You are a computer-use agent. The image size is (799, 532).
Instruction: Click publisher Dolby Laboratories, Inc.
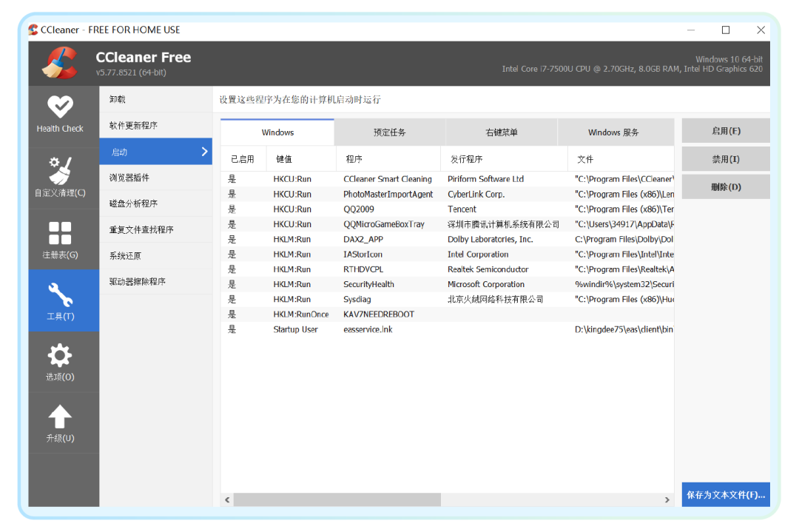[490, 239]
